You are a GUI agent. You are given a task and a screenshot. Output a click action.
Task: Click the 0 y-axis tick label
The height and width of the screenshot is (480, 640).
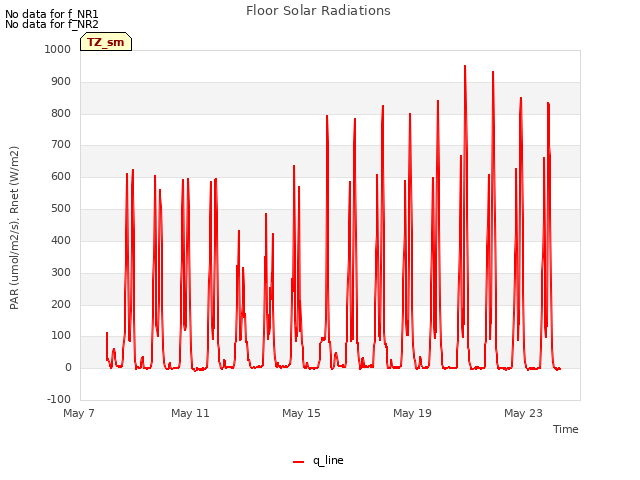click(68, 368)
